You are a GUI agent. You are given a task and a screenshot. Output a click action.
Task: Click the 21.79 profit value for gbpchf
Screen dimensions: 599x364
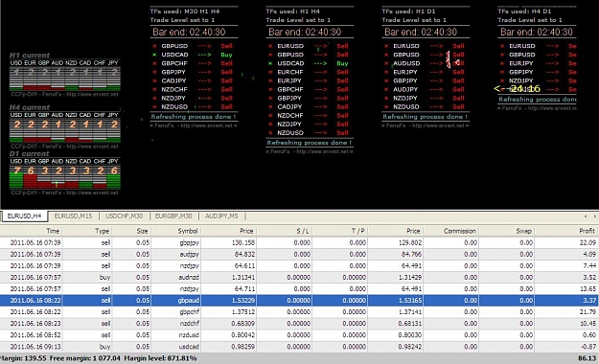click(587, 311)
